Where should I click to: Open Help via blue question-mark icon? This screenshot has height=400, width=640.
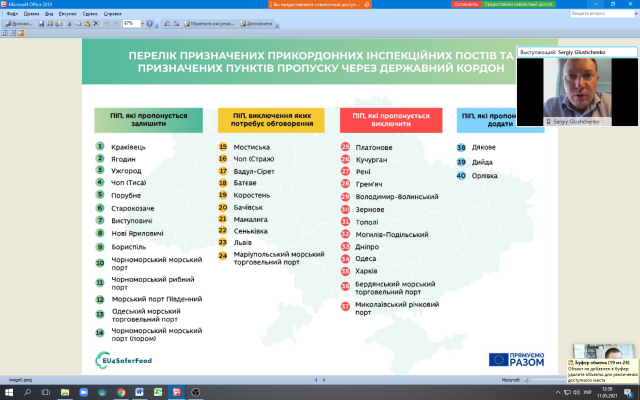click(x=150, y=24)
